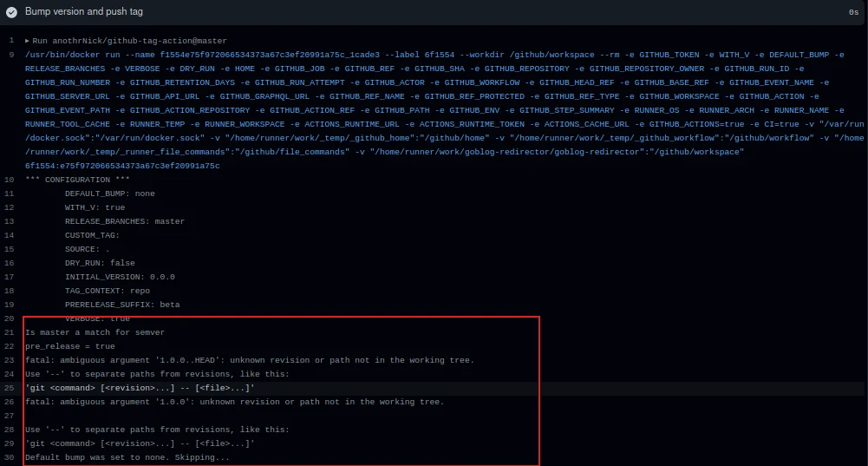Click line number 9 in the log
This screenshot has height=466, width=868.
click(x=10, y=55)
